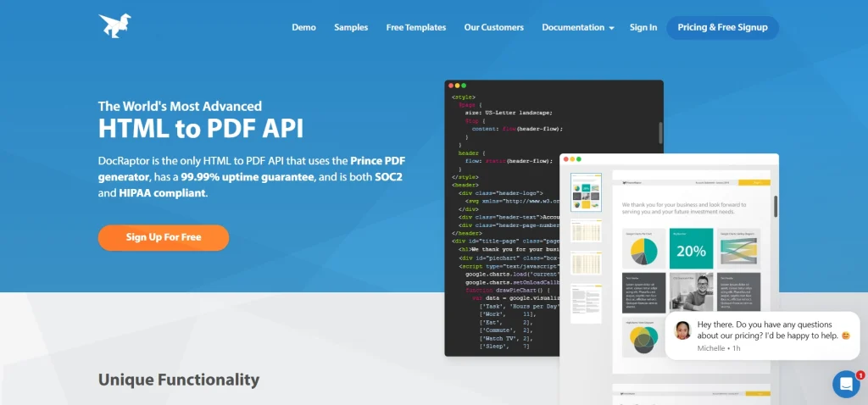Select the fourth PDF page thumbnail
Screen dimensions: 868x405
point(587,303)
